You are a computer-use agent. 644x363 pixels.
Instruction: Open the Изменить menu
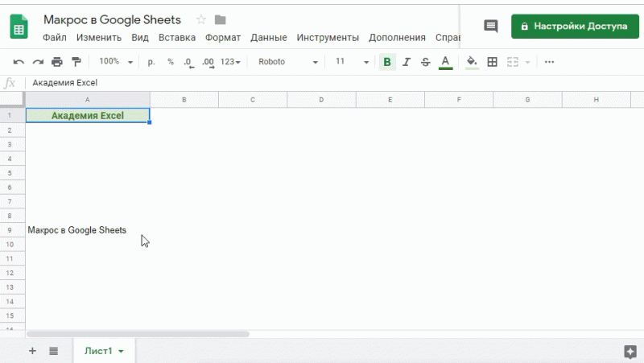pyautogui.click(x=99, y=37)
